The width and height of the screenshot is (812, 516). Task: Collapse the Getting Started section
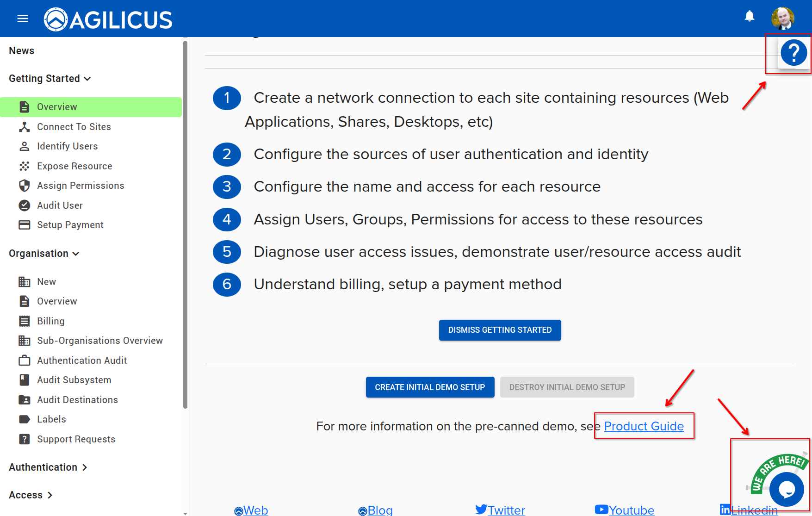pyautogui.click(x=50, y=79)
